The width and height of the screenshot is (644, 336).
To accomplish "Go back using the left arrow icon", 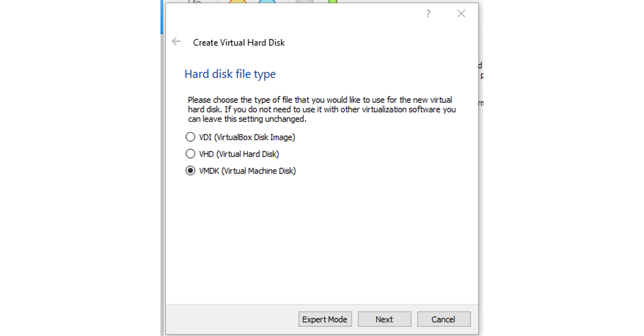I will 176,42.
